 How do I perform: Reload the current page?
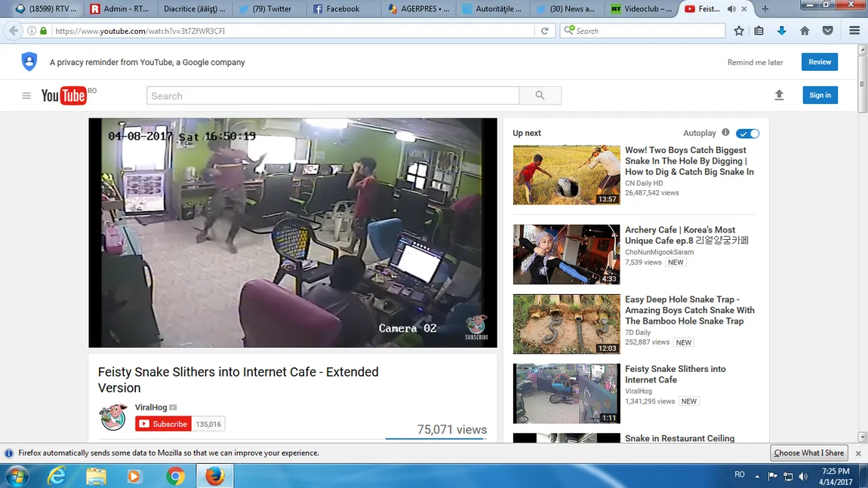point(545,31)
